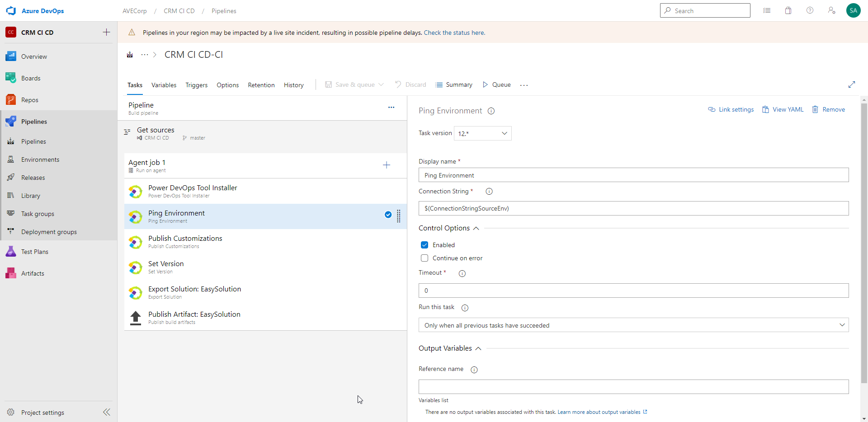Open the Marketplace shopping bag icon
This screenshot has height=422, width=868.
[788, 10]
